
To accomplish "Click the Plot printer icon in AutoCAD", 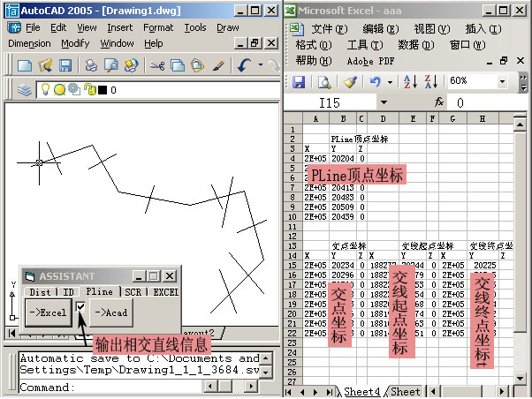I will pyautogui.click(x=90, y=65).
